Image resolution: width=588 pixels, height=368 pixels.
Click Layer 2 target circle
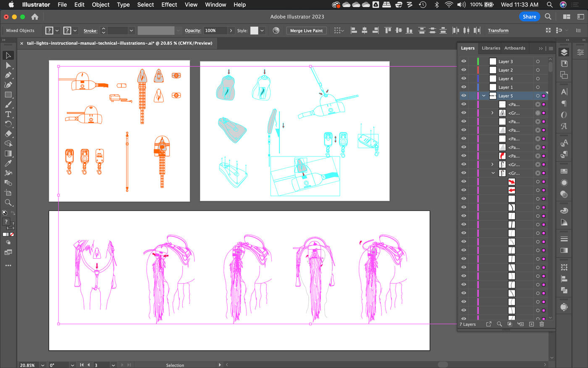538,70
